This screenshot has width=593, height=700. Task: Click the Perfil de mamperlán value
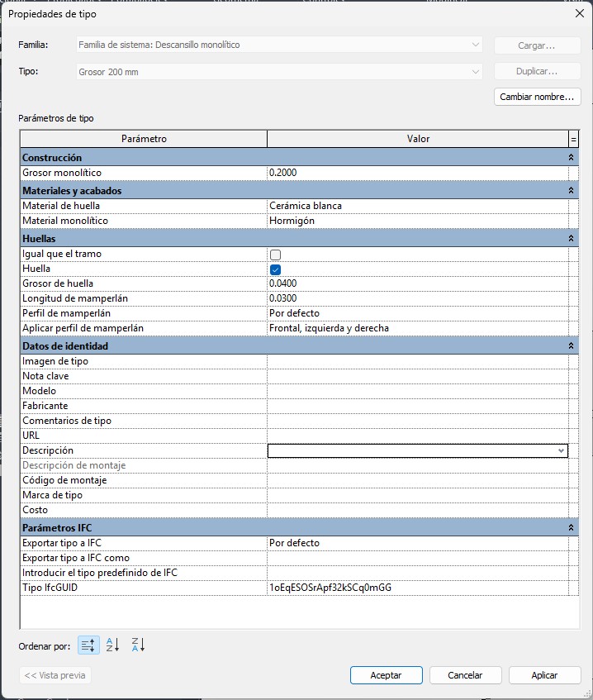417,313
